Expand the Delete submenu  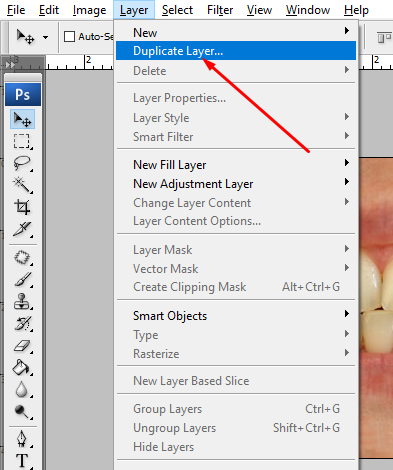pyautogui.click(x=236, y=71)
